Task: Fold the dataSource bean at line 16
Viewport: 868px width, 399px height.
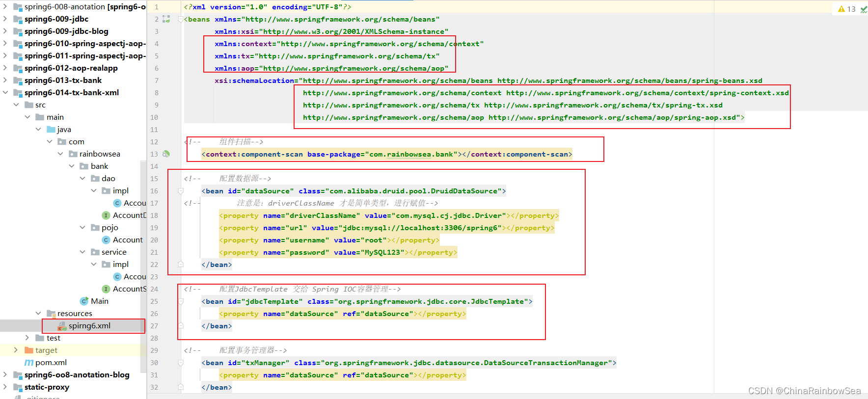Action: coord(180,191)
